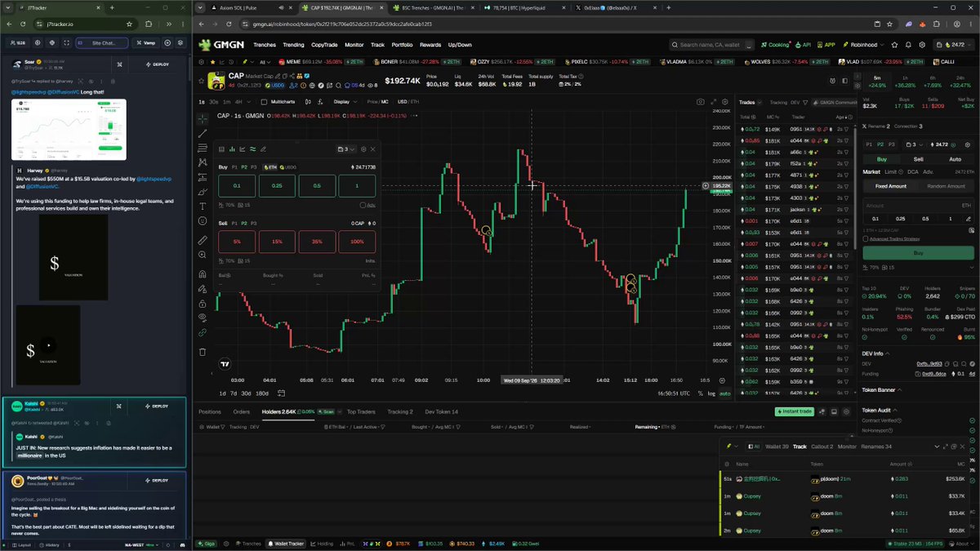Click the green Buy button
980x551 pixels.
click(918, 253)
